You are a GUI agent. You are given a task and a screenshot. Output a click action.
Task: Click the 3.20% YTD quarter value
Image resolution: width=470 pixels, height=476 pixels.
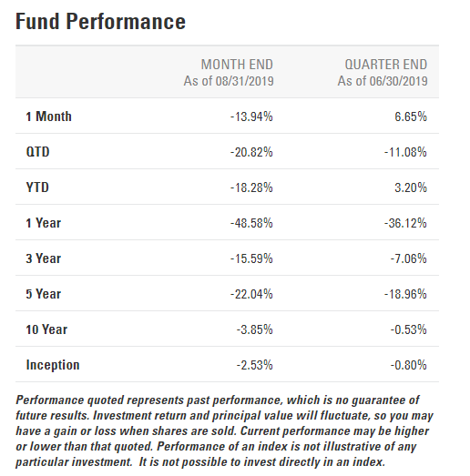tap(411, 187)
